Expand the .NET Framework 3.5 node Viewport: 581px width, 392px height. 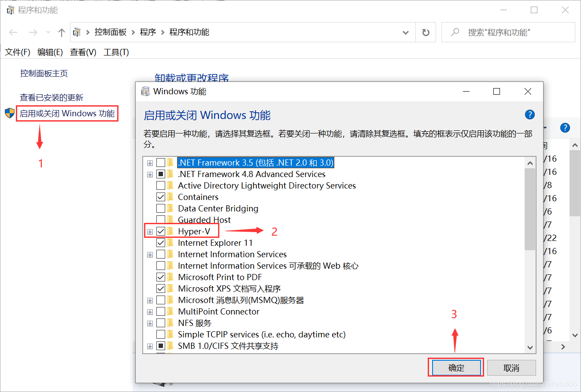(150, 163)
